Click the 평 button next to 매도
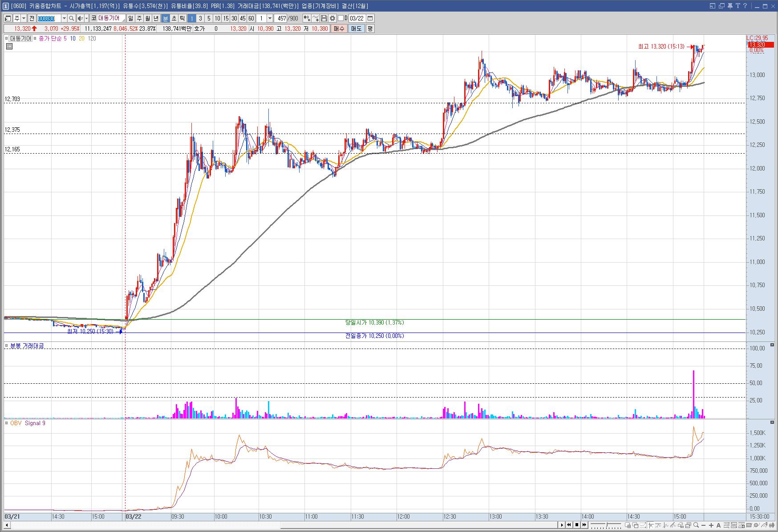This screenshot has height=532, width=778. click(370, 28)
